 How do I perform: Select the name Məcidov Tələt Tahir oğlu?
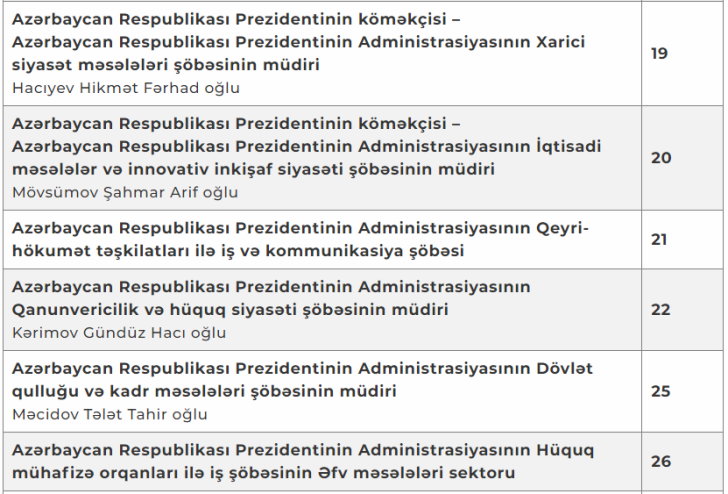[x=110, y=414]
